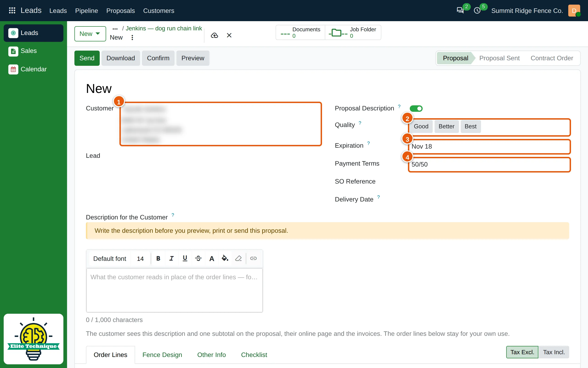Select Better quality option
The image size is (588, 368).
click(x=446, y=126)
